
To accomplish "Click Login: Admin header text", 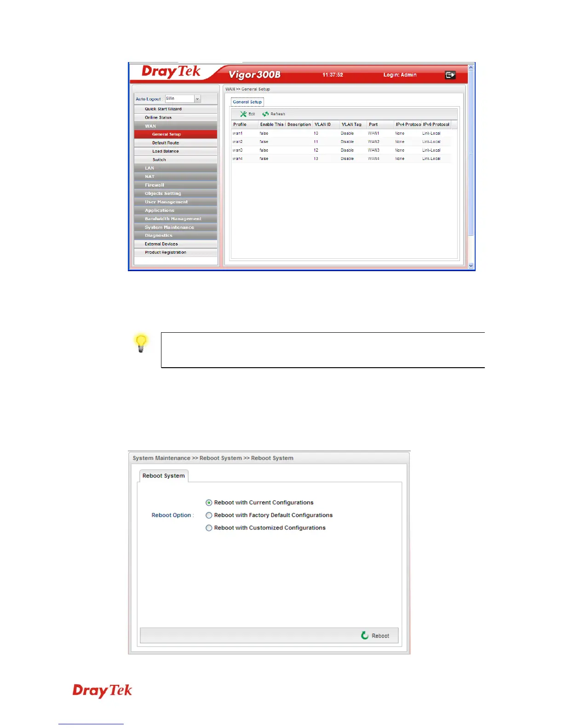I will [x=400, y=75].
